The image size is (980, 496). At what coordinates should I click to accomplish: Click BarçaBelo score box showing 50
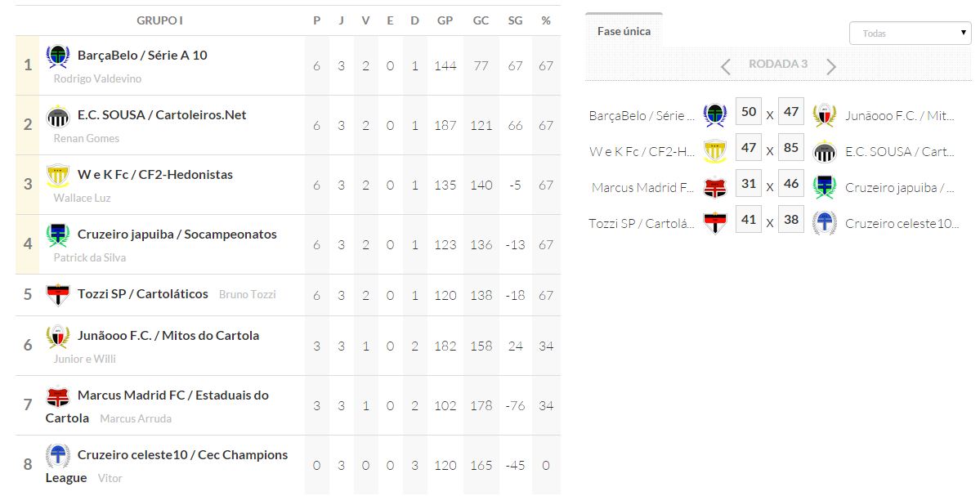(749, 112)
